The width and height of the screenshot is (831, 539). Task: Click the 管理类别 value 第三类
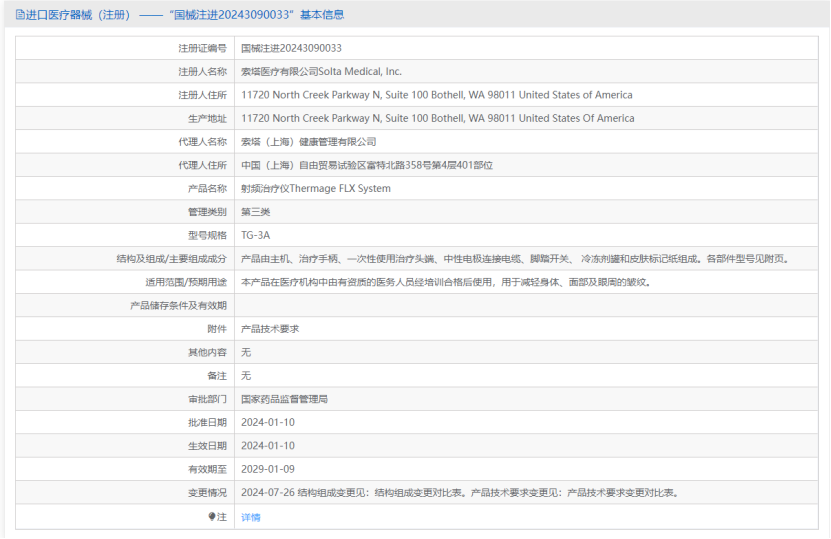coord(255,212)
